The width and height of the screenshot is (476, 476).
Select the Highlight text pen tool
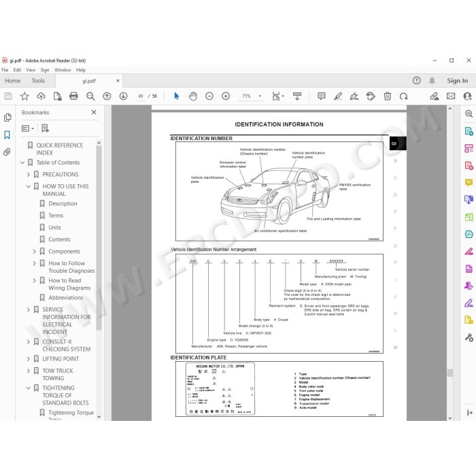click(x=338, y=97)
